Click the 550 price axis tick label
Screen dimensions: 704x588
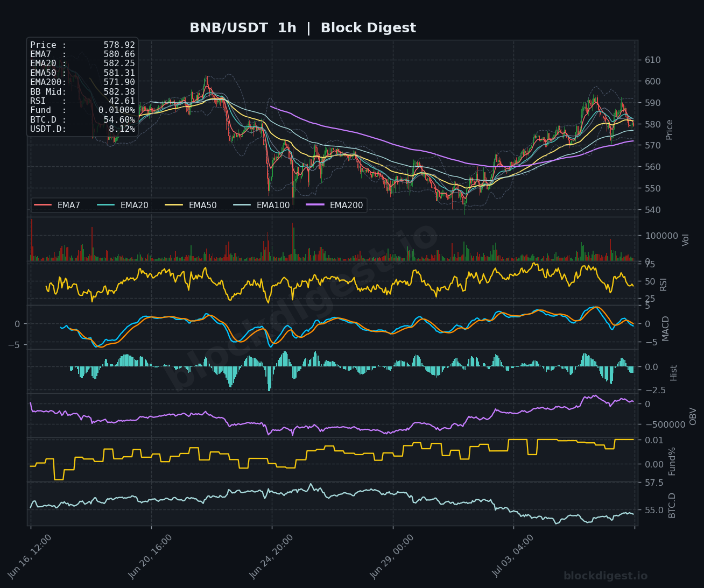coord(653,188)
